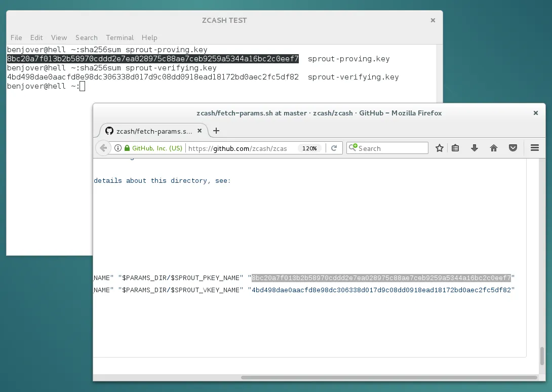Click highlighted 8bc20a7f hash in terminal
The image size is (552, 392).
click(x=153, y=59)
